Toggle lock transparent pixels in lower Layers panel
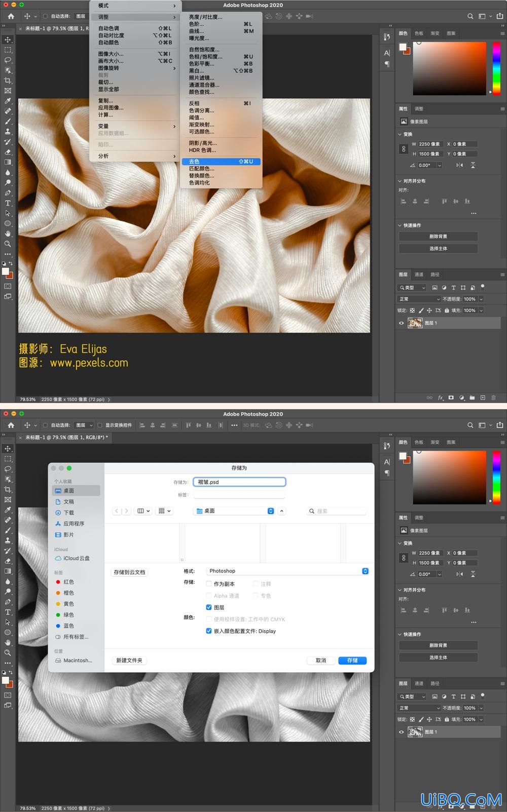 (x=412, y=719)
